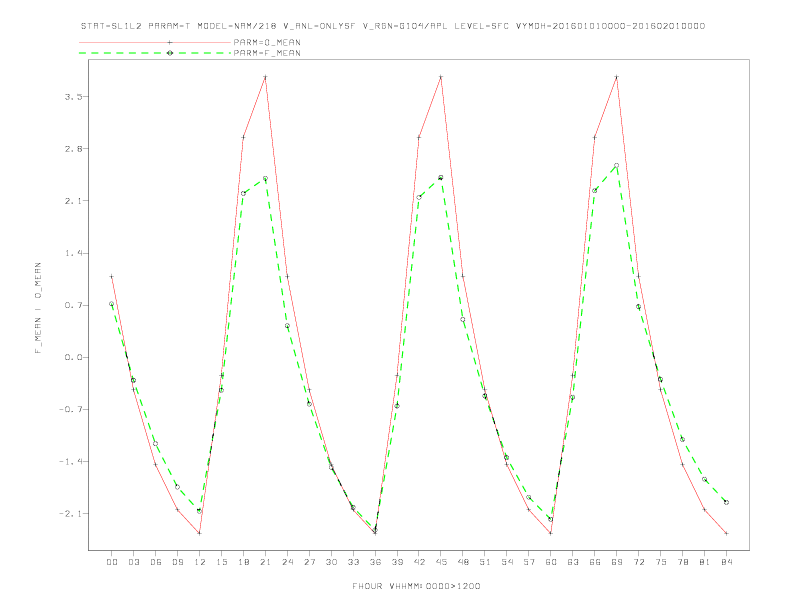Click the x-axis tick label 00
The width and height of the screenshot is (792, 612).
coord(112,562)
